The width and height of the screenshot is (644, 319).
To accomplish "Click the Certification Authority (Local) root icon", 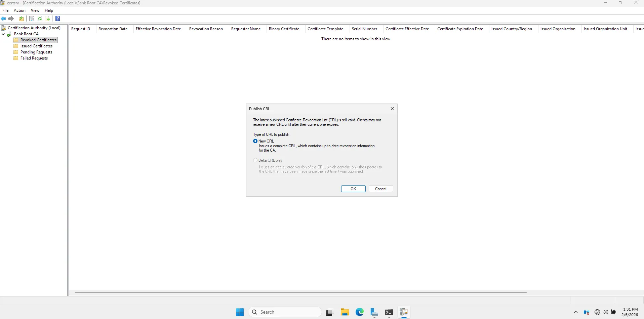I will click(x=4, y=28).
